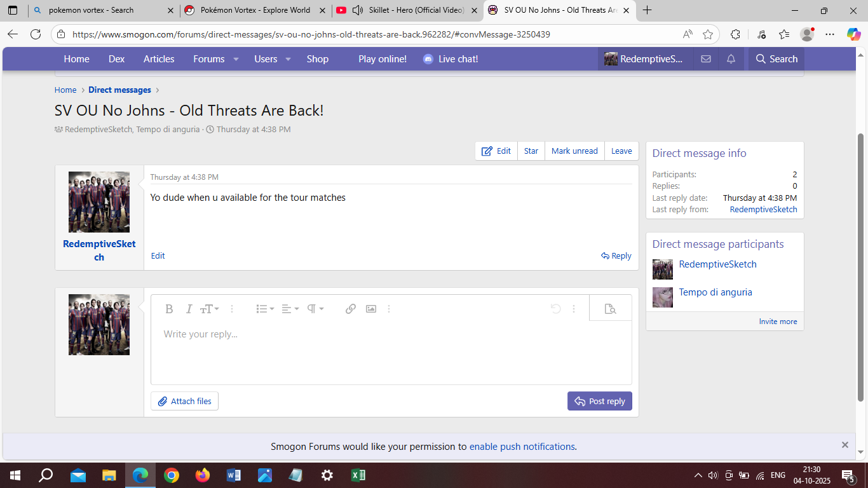
Task: Open the Users navigation item
Action: (266, 59)
